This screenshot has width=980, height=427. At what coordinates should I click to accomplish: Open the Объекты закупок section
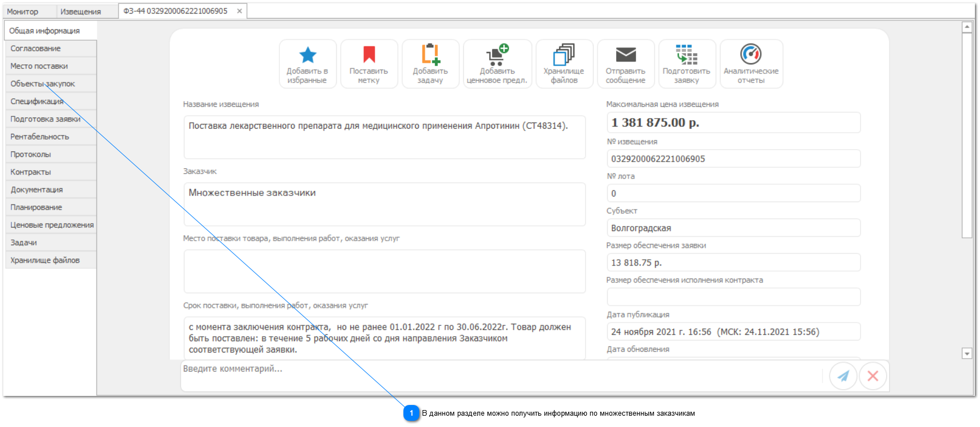click(51, 84)
